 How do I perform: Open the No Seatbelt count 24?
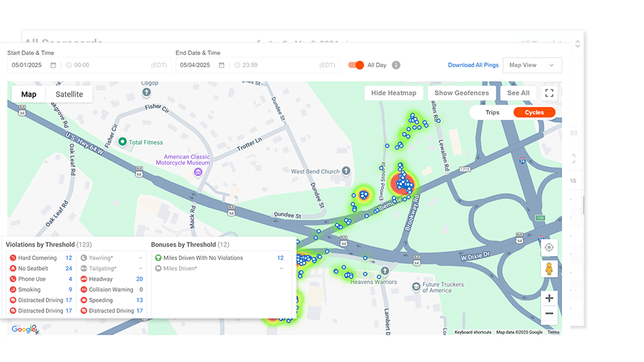click(68, 268)
